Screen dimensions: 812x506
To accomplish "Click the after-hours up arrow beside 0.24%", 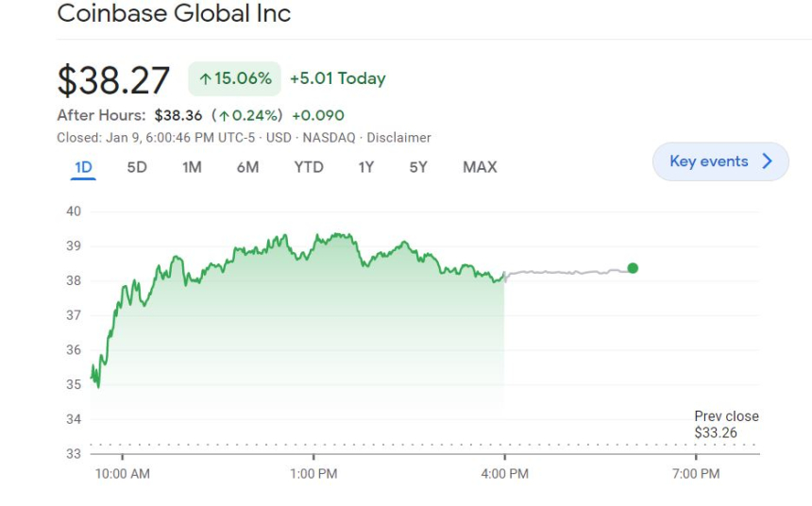I will point(223,116).
